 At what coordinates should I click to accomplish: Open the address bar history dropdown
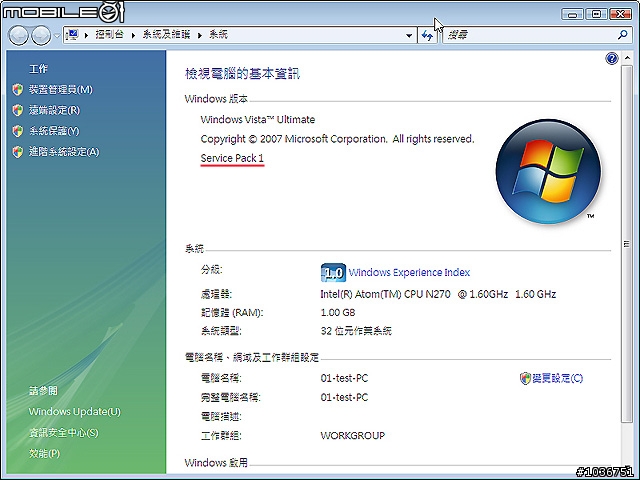point(409,36)
